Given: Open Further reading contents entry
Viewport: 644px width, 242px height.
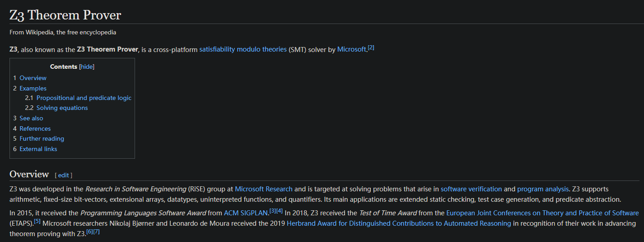Looking at the screenshot, I should coord(42,138).
